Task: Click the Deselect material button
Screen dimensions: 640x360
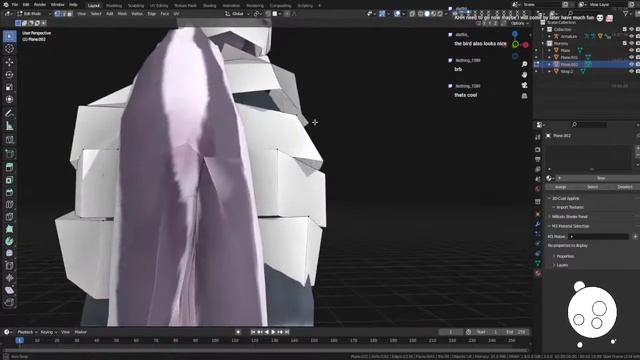Action: [625, 187]
